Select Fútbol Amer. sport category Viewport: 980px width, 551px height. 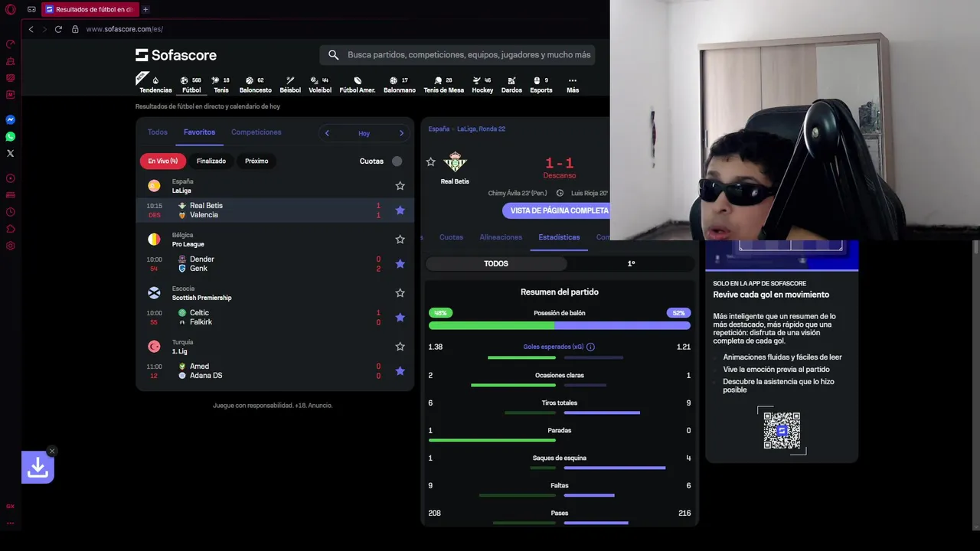tap(358, 84)
